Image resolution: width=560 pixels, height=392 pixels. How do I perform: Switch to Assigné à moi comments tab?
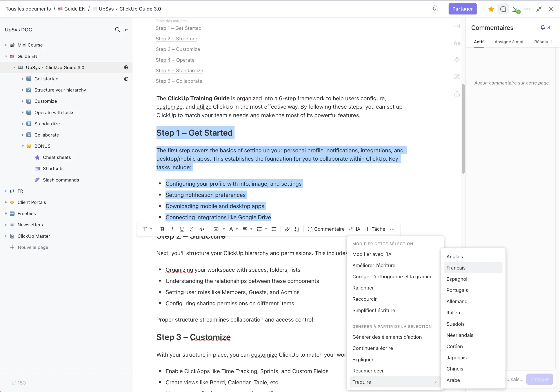coord(509,41)
